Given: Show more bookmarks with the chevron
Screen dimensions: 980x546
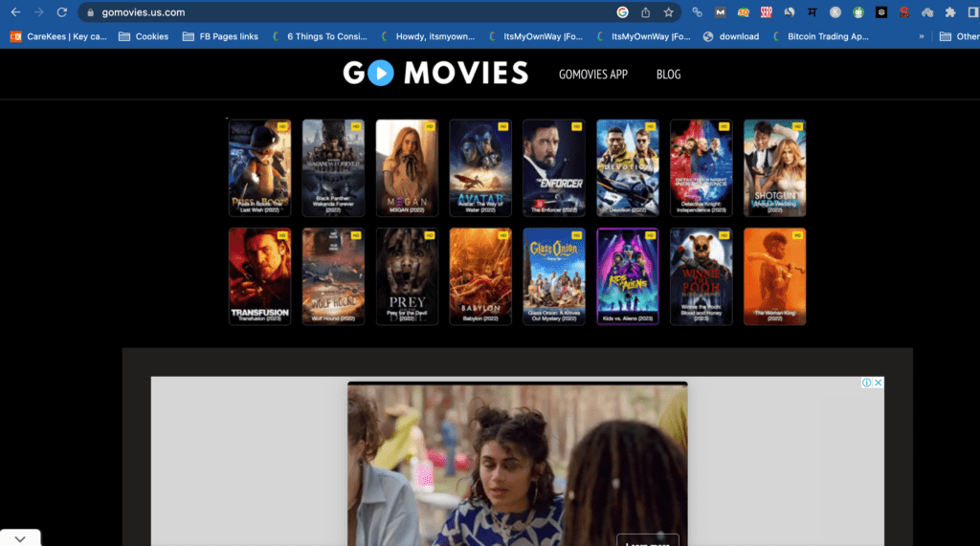Looking at the screenshot, I should click(x=922, y=36).
